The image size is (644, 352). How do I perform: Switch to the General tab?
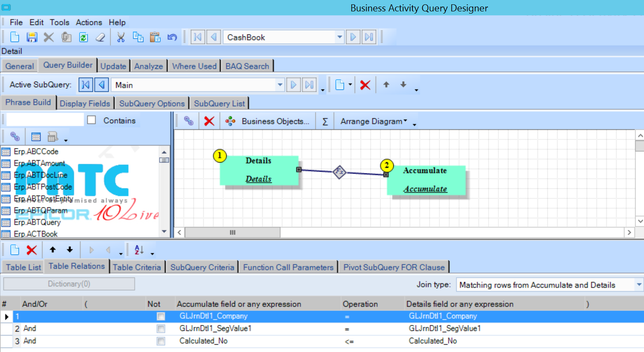[20, 66]
